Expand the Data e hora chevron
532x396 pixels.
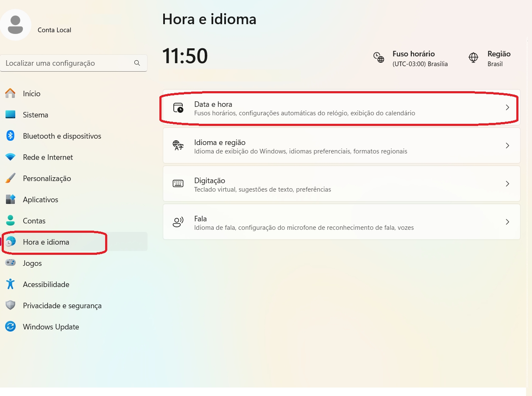click(507, 108)
